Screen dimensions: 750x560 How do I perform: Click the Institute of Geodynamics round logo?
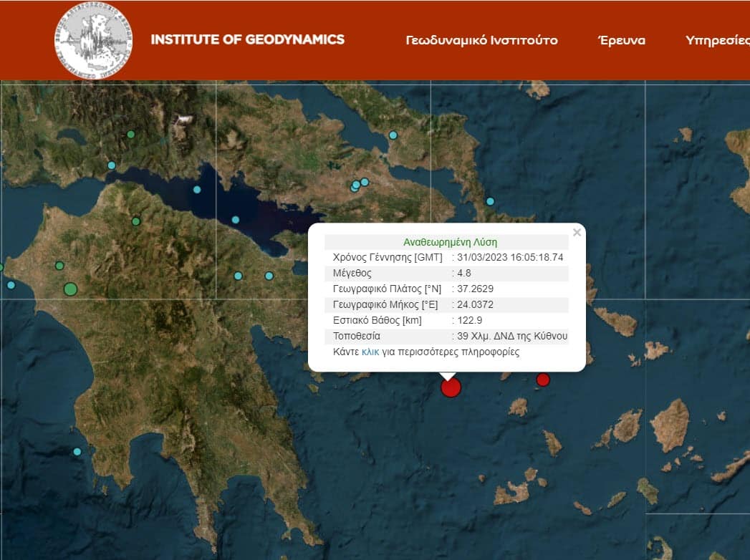pyautogui.click(x=94, y=40)
